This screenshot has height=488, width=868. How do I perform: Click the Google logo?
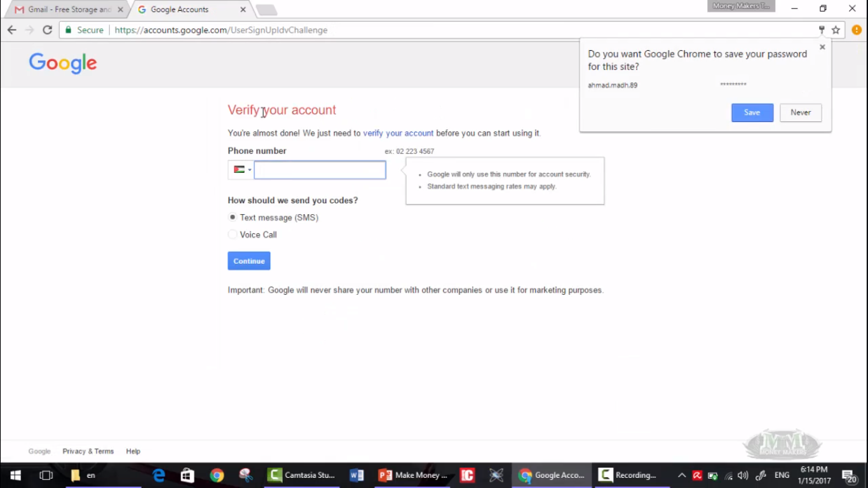tap(63, 63)
